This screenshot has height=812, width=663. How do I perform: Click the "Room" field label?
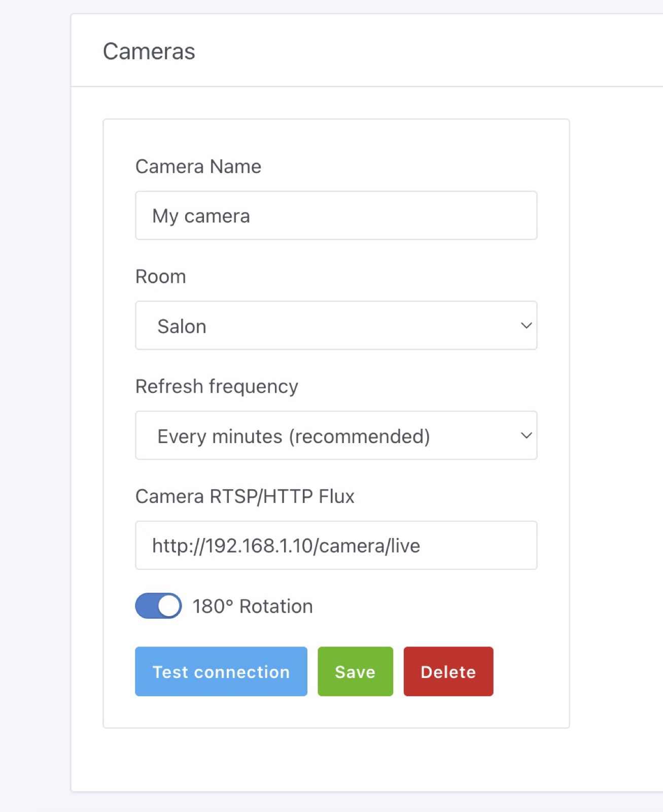(161, 277)
